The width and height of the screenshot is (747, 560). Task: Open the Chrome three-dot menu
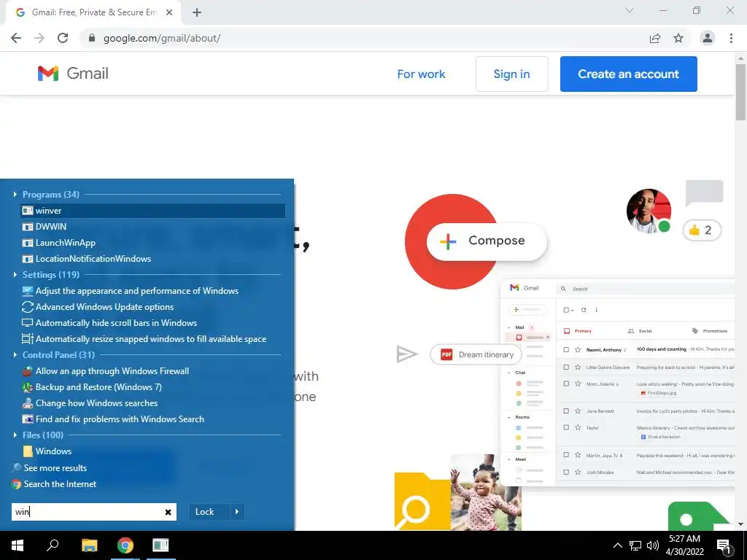(731, 38)
